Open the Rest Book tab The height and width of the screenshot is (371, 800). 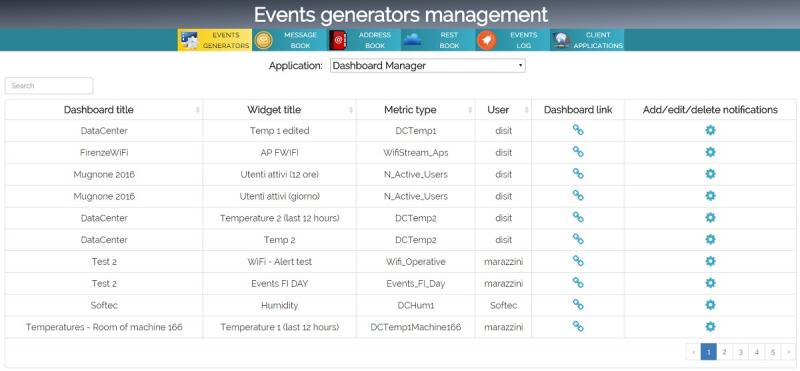pos(438,40)
